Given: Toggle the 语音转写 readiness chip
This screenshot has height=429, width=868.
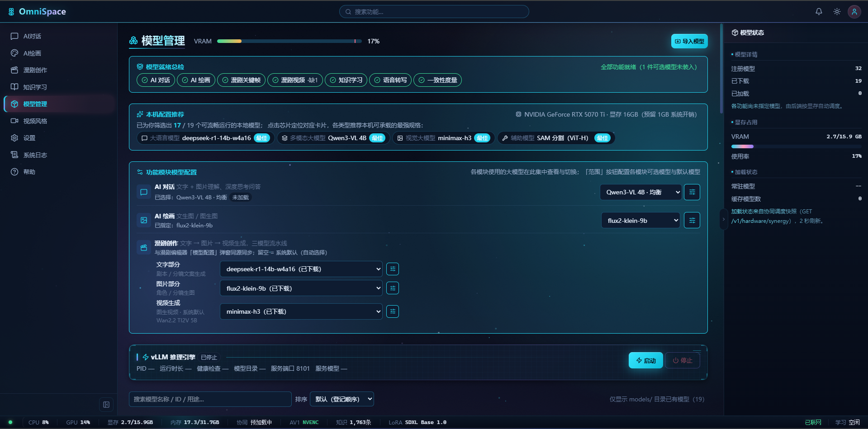Looking at the screenshot, I should [x=390, y=80].
